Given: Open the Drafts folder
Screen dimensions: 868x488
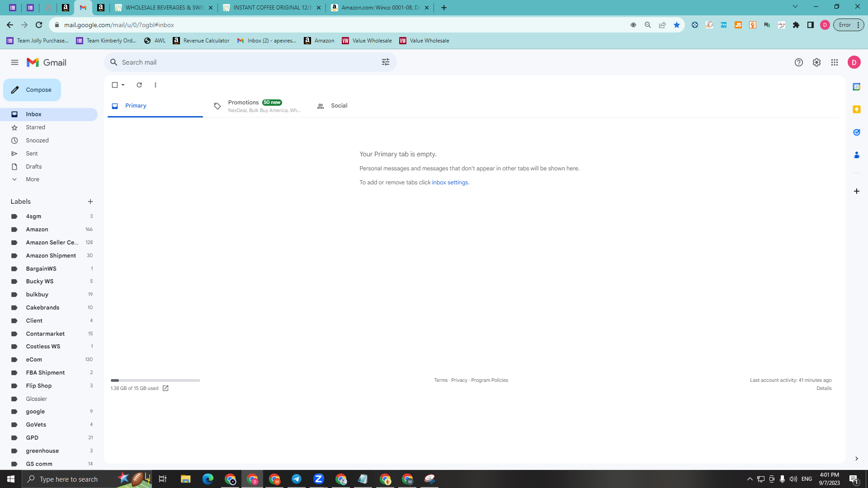Looking at the screenshot, I should point(33,167).
